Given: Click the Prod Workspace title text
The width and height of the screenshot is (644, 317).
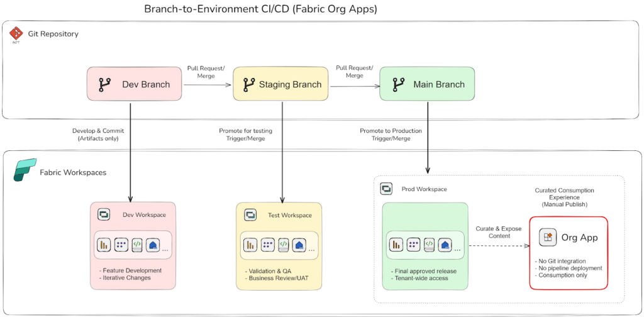Looking at the screenshot, I should coord(425,189).
